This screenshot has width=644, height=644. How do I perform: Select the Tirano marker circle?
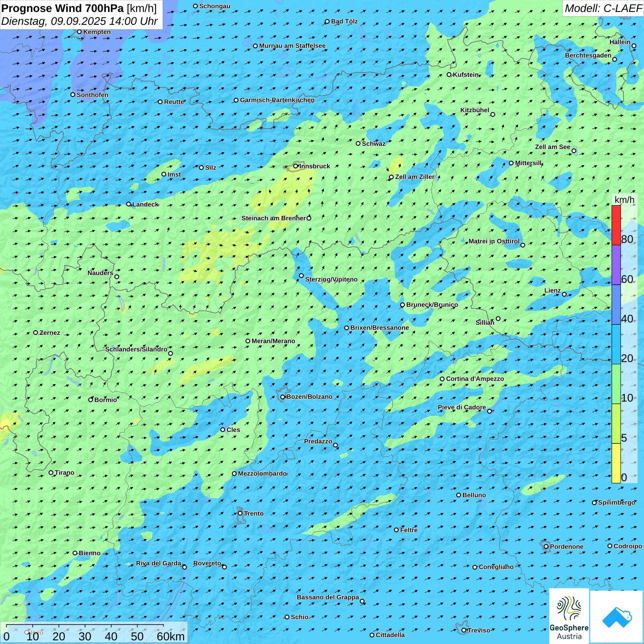pyautogui.click(x=51, y=472)
